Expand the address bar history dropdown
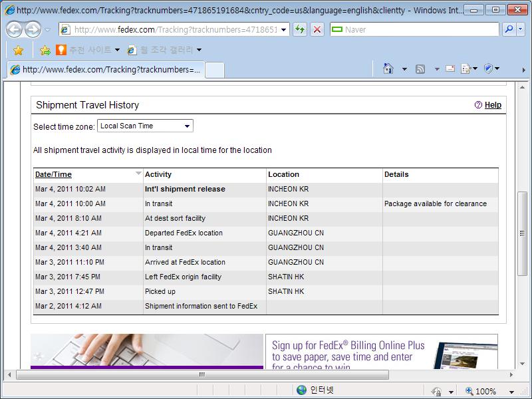This screenshot has width=532, height=399. tap(284, 30)
